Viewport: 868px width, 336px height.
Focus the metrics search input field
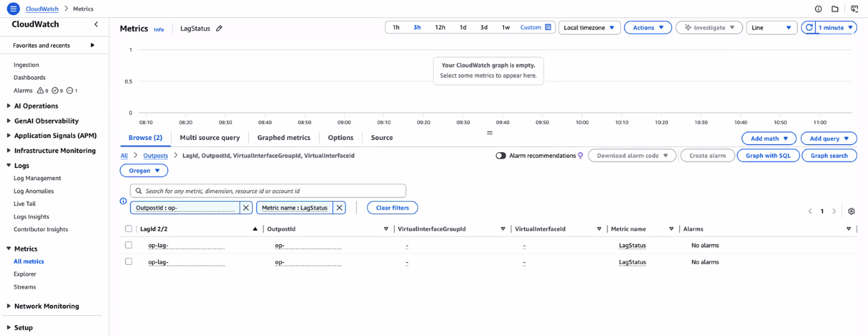coord(268,191)
